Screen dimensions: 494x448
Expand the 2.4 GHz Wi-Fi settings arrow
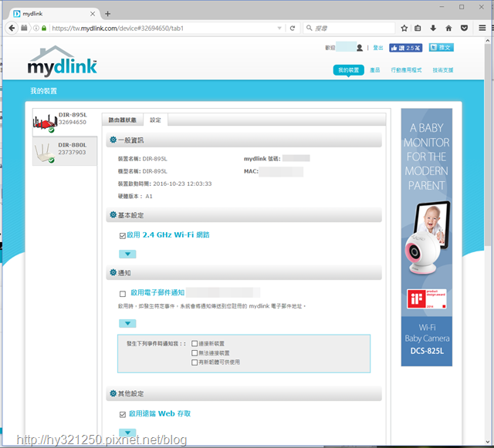pyautogui.click(x=127, y=254)
